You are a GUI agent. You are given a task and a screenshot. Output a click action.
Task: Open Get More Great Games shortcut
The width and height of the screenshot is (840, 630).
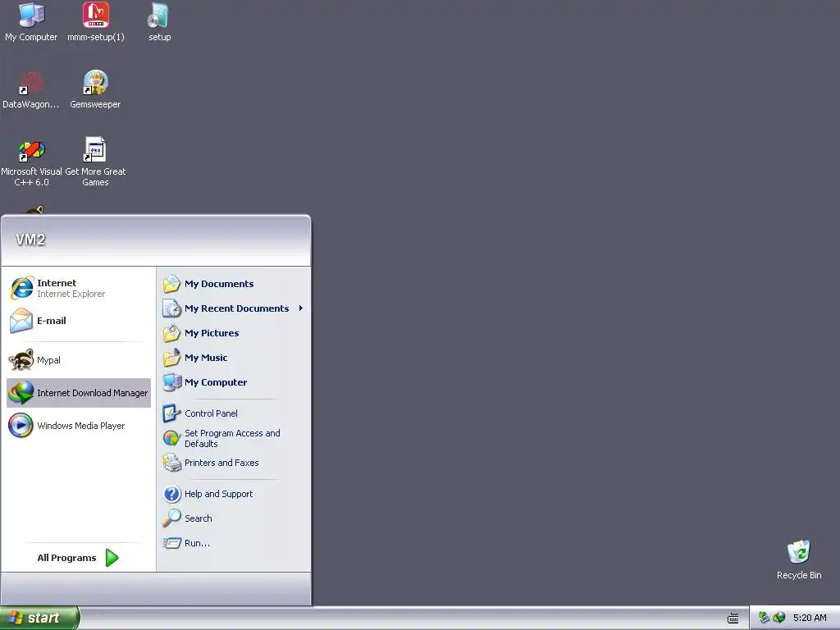click(95, 162)
